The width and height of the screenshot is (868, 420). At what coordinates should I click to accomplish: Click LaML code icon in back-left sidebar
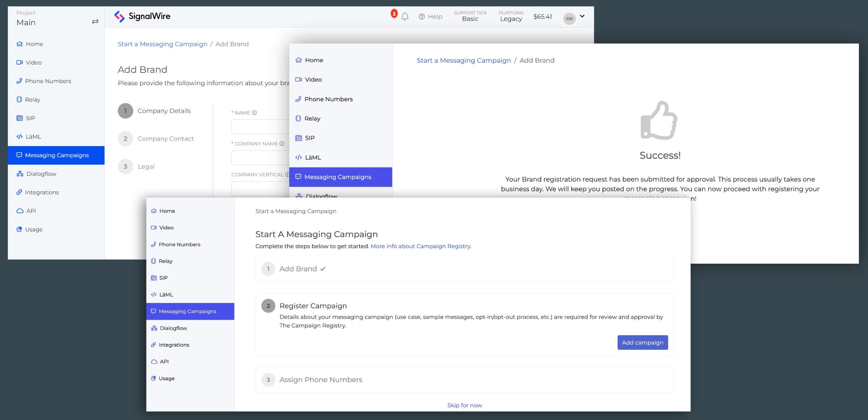point(20,136)
